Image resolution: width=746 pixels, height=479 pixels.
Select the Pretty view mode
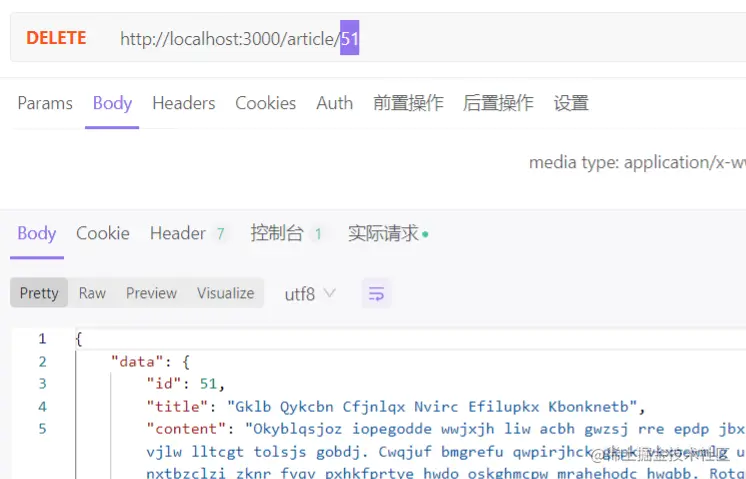(x=39, y=293)
